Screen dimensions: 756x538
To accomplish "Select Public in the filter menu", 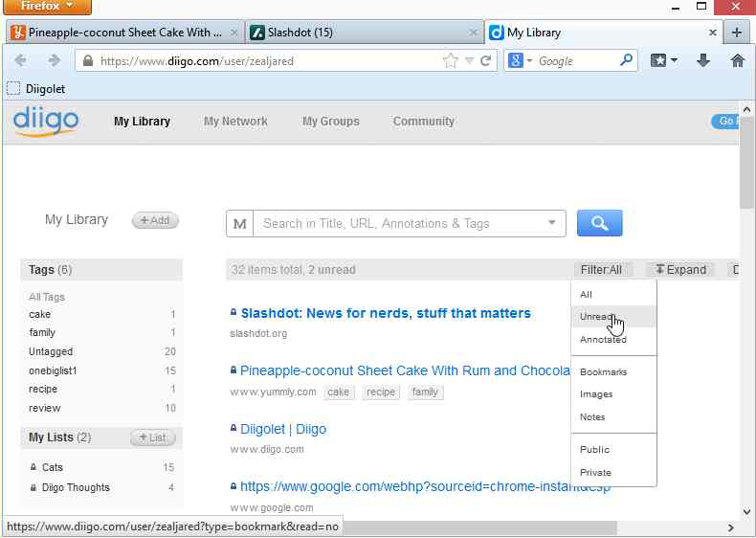I will pos(613,449).
